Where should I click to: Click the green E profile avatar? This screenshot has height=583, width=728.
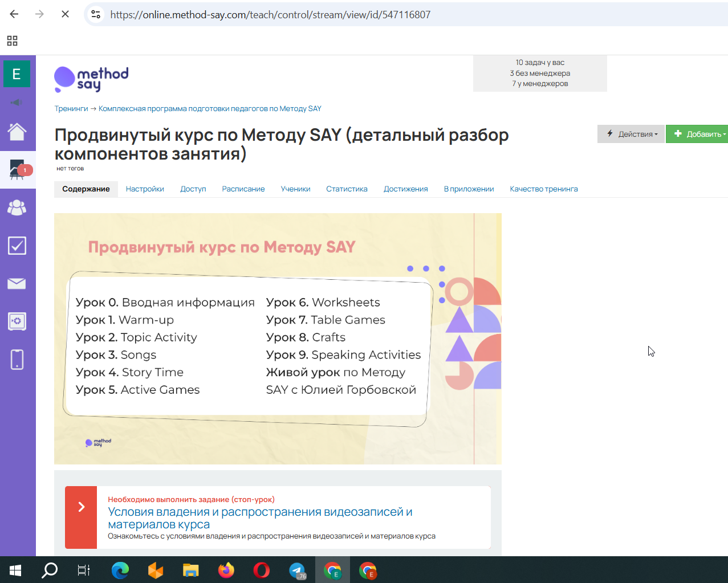pos(17,74)
